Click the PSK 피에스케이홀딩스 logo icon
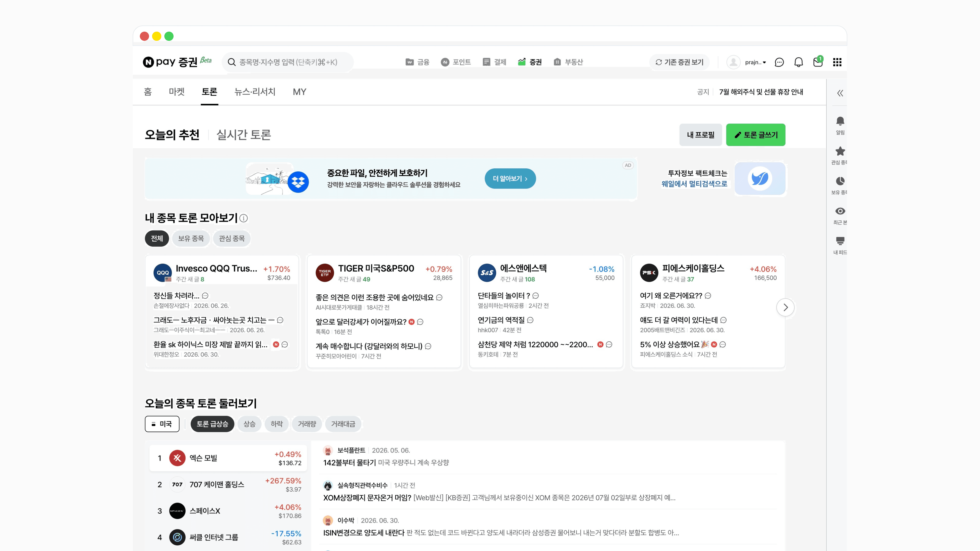Screen dimensions: 980x551 649,273
